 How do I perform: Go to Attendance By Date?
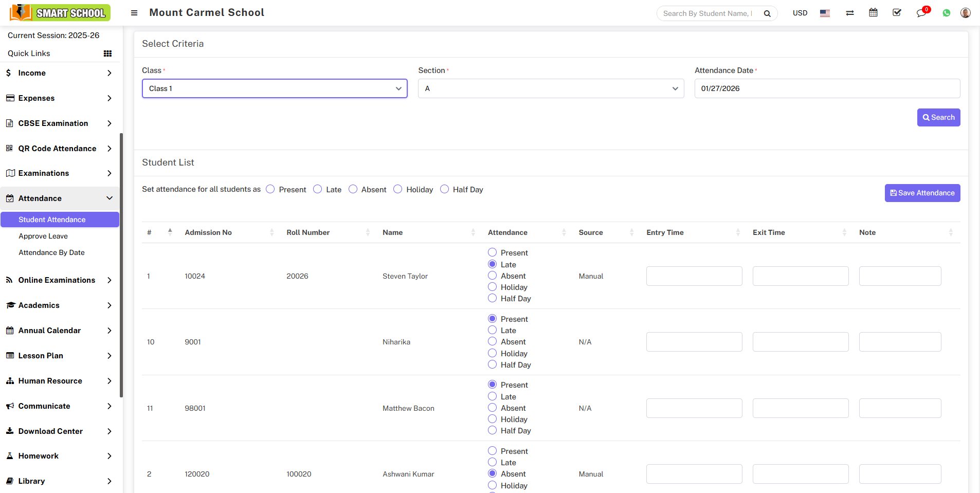[x=51, y=252]
